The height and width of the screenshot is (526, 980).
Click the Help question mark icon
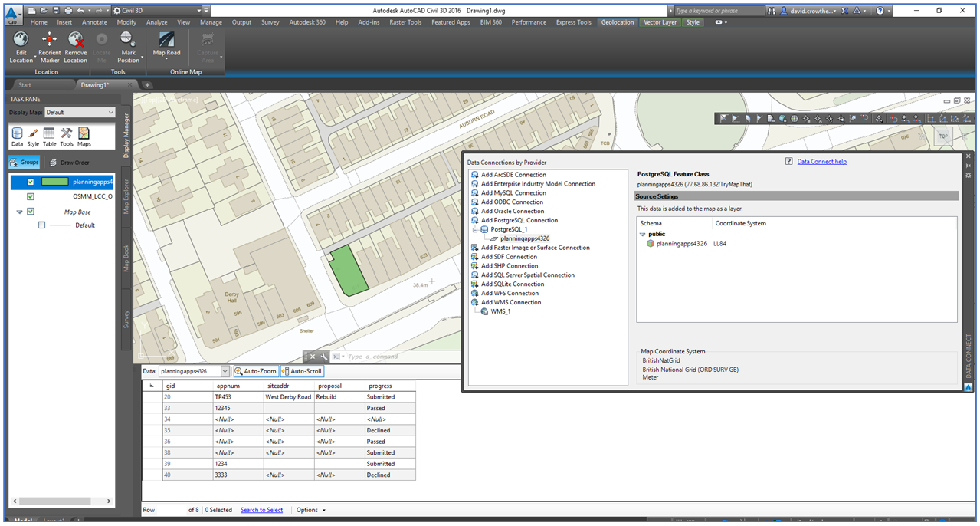(x=880, y=11)
